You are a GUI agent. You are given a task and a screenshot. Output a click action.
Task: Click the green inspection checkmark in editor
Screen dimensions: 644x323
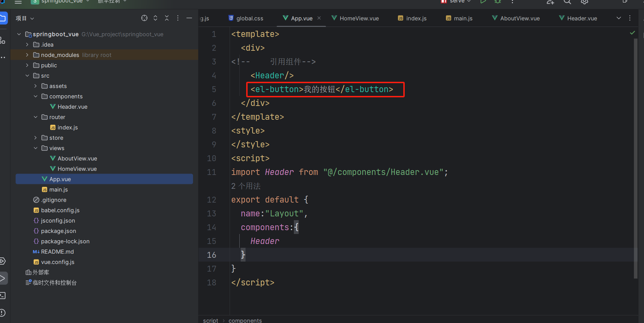(x=632, y=33)
